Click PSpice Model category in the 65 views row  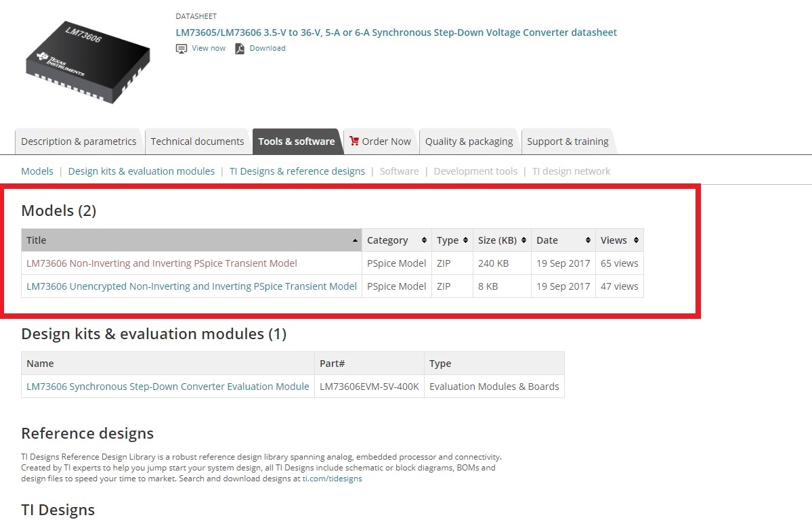click(397, 263)
